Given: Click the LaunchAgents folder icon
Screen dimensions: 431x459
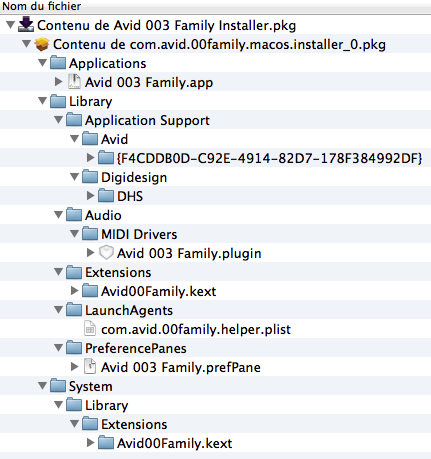Looking at the screenshot, I should (x=74, y=310).
